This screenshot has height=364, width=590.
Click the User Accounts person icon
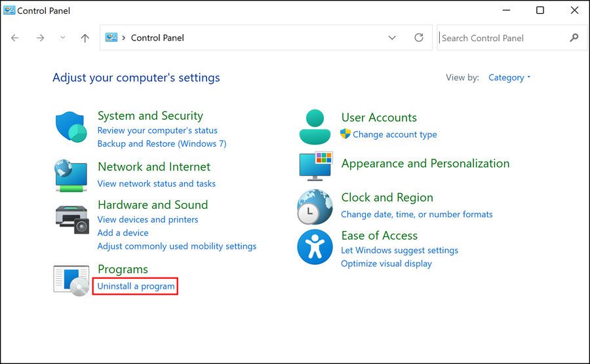tap(315, 126)
